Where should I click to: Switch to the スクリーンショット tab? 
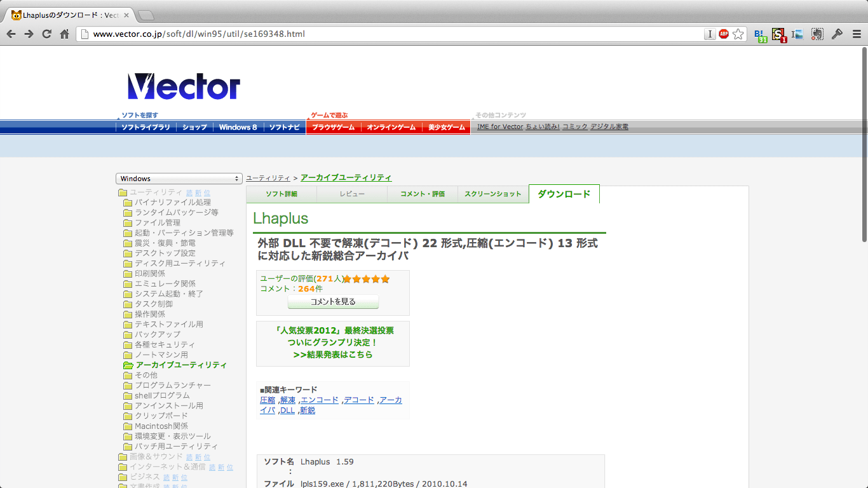point(493,194)
